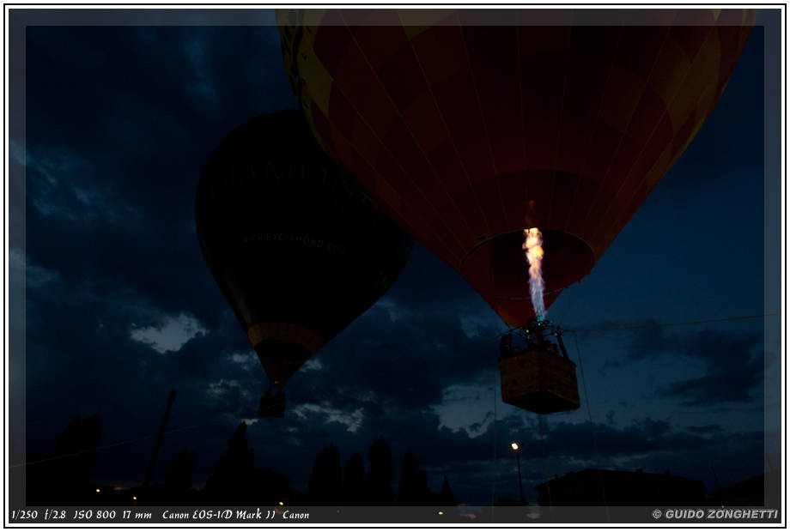The width and height of the screenshot is (790, 532).
Task: Click the bright cloud patch left of the basket
Action: (x=167, y=332)
